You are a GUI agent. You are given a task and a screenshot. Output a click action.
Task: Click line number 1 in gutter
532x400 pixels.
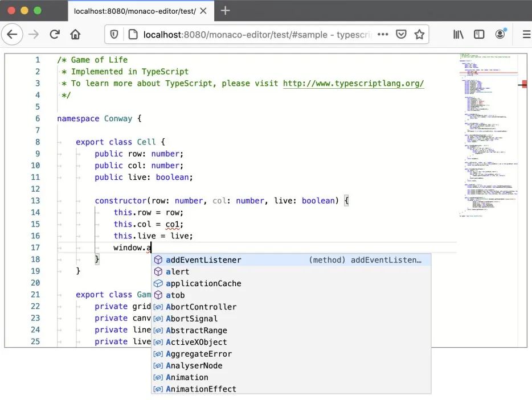click(38, 60)
